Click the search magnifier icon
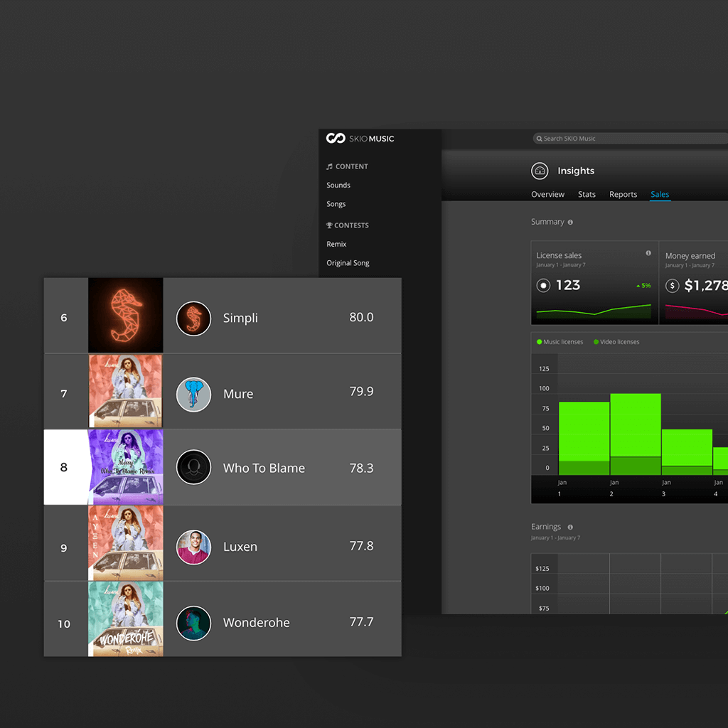Image resolution: width=728 pixels, height=728 pixels. (x=539, y=139)
